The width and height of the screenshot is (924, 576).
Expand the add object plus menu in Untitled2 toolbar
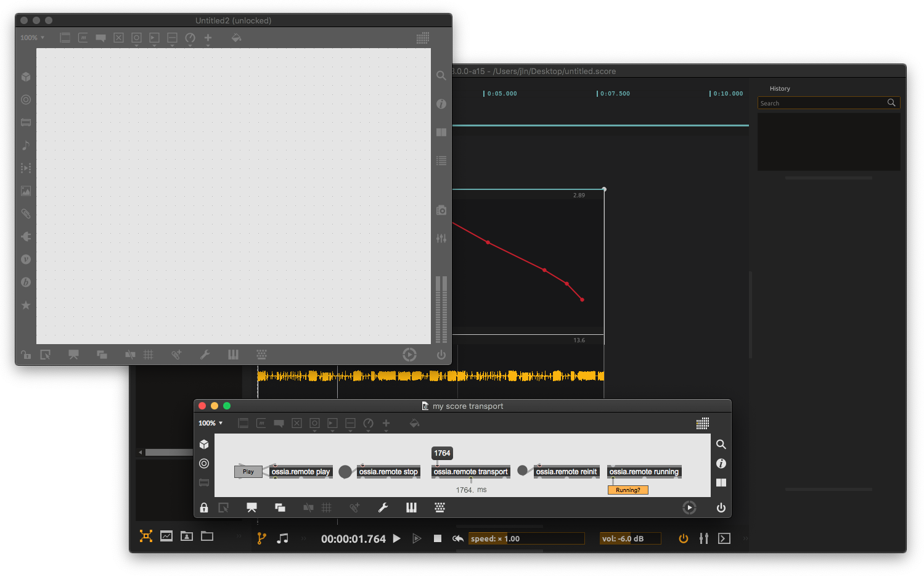point(208,38)
